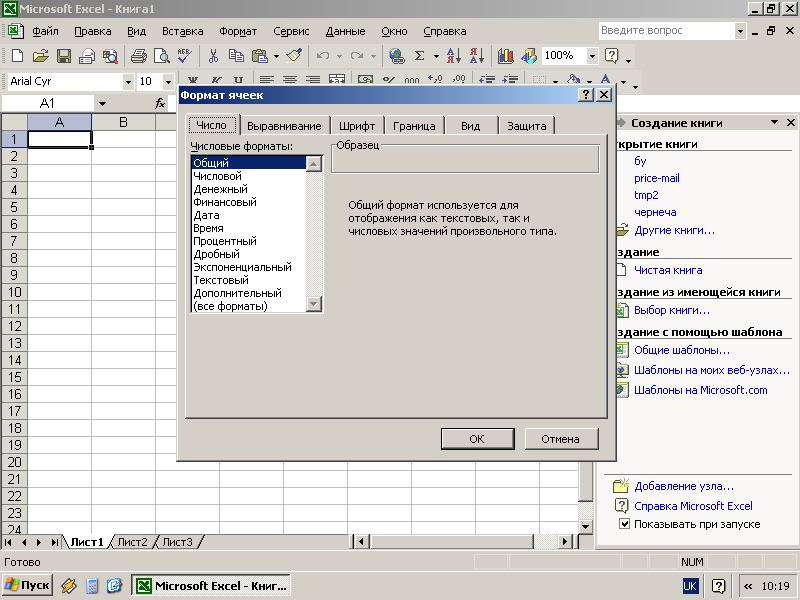The width and height of the screenshot is (800, 600).
Task: Sort ascending with the toolbar icon
Action: pyautogui.click(x=454, y=56)
